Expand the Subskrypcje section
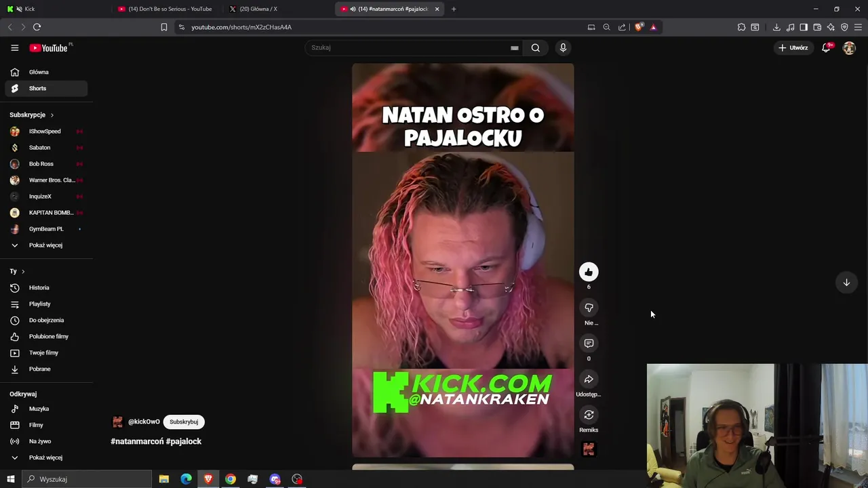868x488 pixels. (32, 115)
